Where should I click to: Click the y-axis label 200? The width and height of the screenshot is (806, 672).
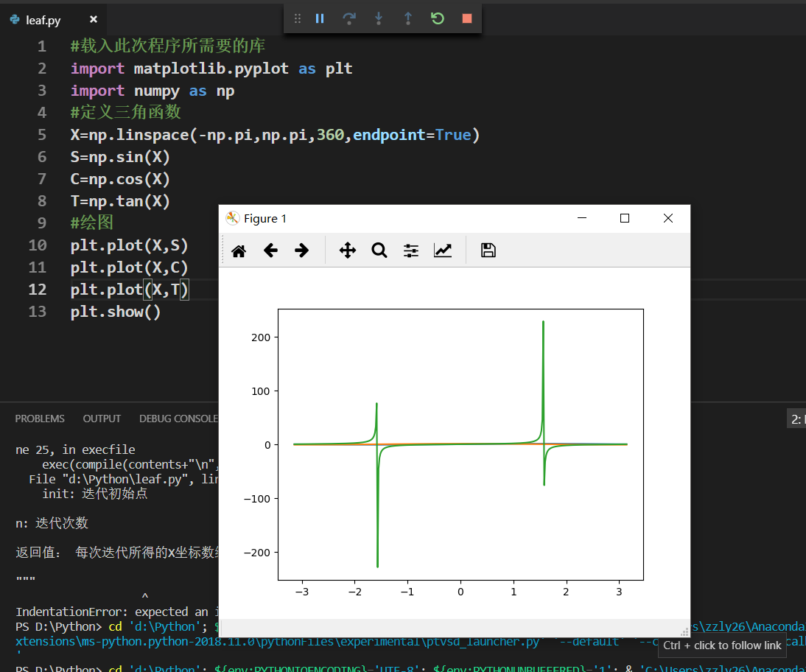pyautogui.click(x=261, y=337)
